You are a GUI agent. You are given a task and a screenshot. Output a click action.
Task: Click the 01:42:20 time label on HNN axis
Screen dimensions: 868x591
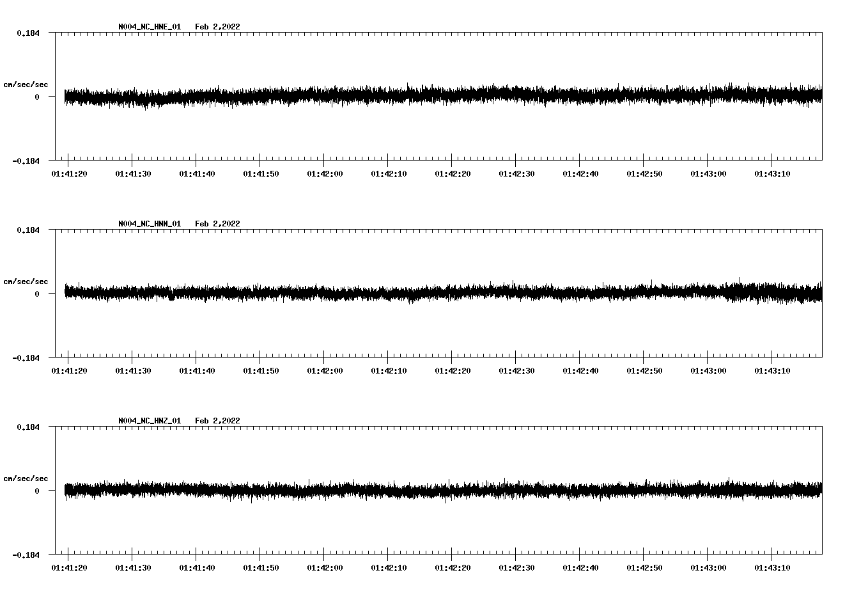point(453,371)
